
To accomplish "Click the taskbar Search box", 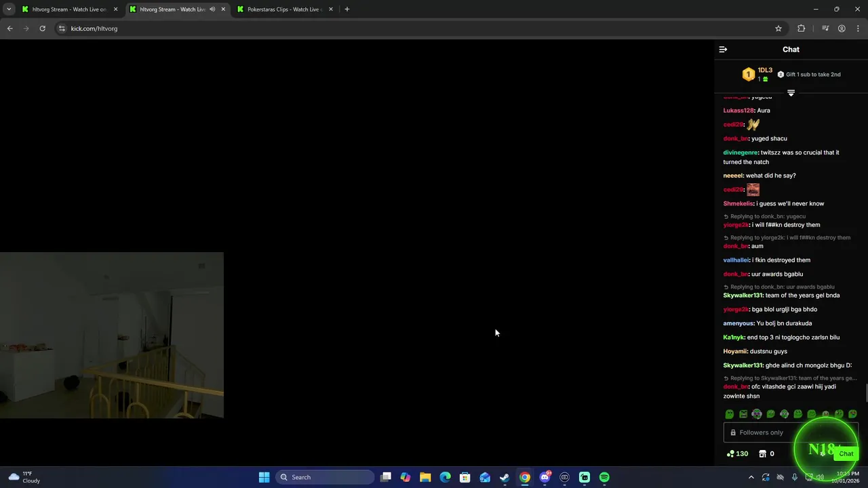I will coord(326,477).
